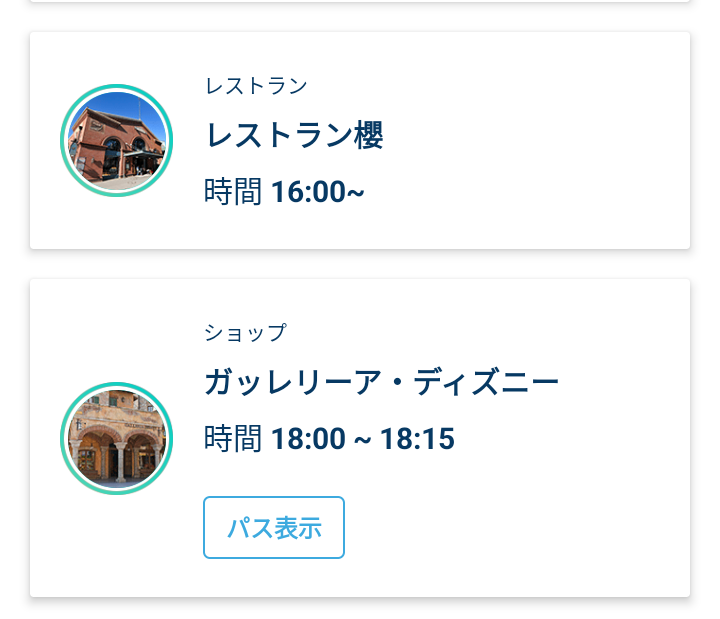Tap the 18:15 end time
This screenshot has width=720, height=619.
[x=417, y=439]
